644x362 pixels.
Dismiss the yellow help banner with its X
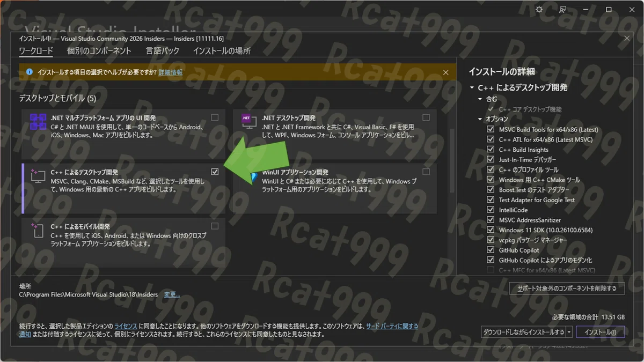point(445,72)
